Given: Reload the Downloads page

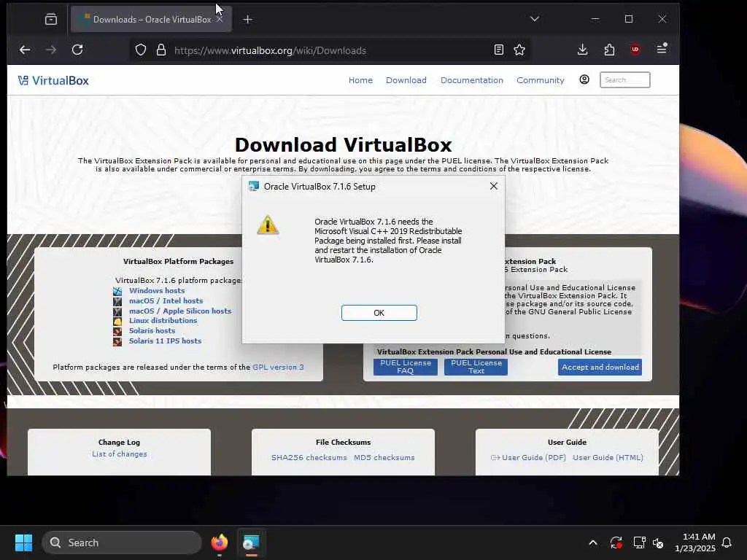Looking at the screenshot, I should [x=77, y=50].
